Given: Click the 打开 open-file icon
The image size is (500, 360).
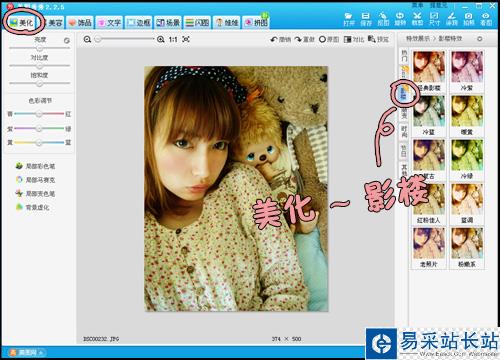Looking at the screenshot, I should pos(348,19).
